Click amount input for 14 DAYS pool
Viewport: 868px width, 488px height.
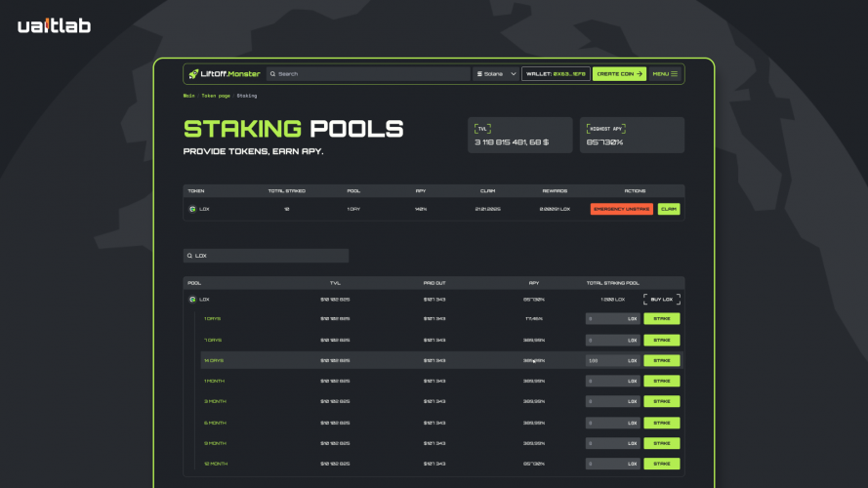click(613, 361)
